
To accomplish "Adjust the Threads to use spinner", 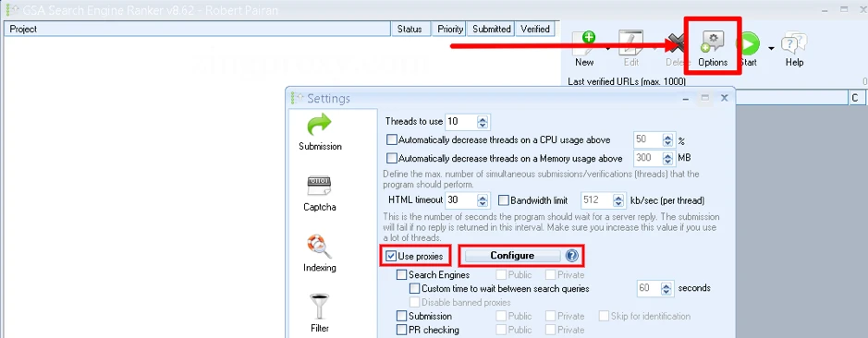I will [483, 122].
